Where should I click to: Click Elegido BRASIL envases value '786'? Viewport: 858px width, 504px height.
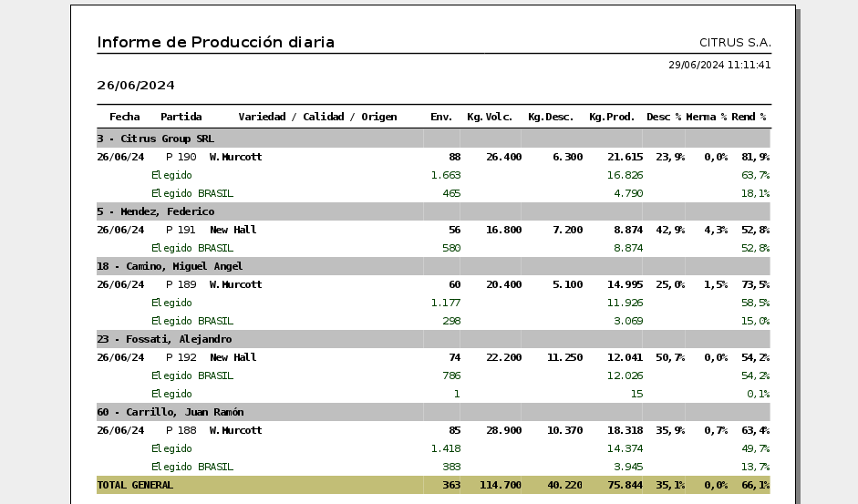pos(451,375)
